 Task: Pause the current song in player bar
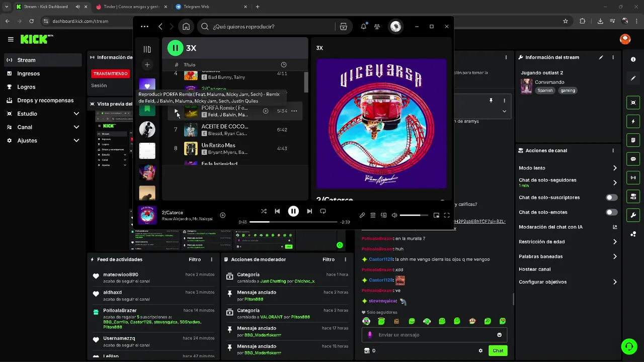pos(293,211)
